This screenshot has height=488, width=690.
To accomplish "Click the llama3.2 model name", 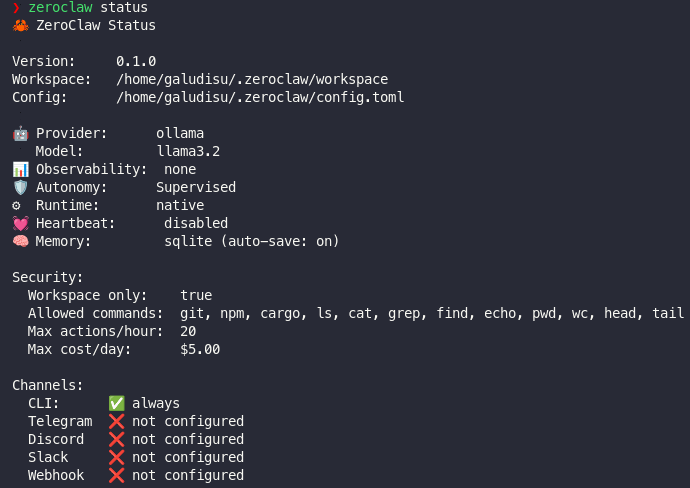I will tap(188, 151).
